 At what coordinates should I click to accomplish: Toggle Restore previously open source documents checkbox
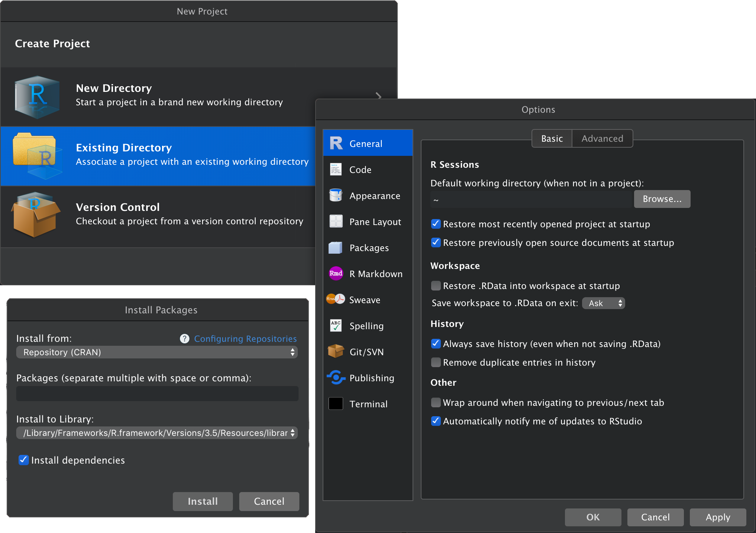[x=436, y=243]
